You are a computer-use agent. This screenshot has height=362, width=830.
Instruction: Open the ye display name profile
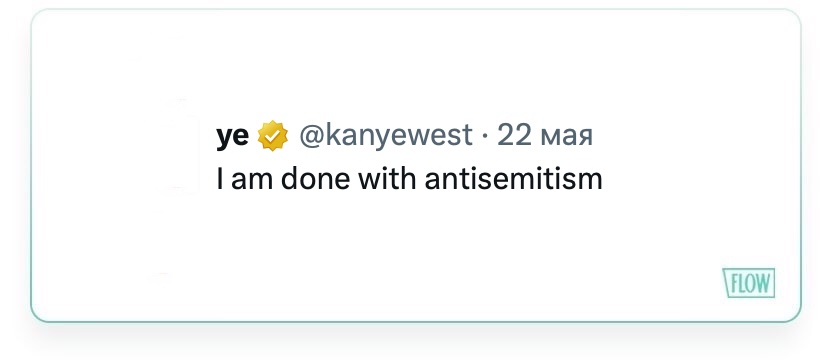pos(232,137)
